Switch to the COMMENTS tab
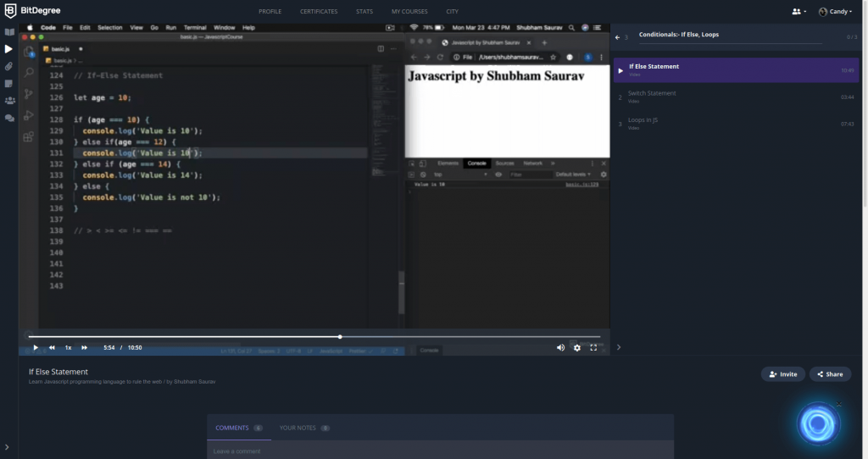This screenshot has width=868, height=459. pos(238,428)
